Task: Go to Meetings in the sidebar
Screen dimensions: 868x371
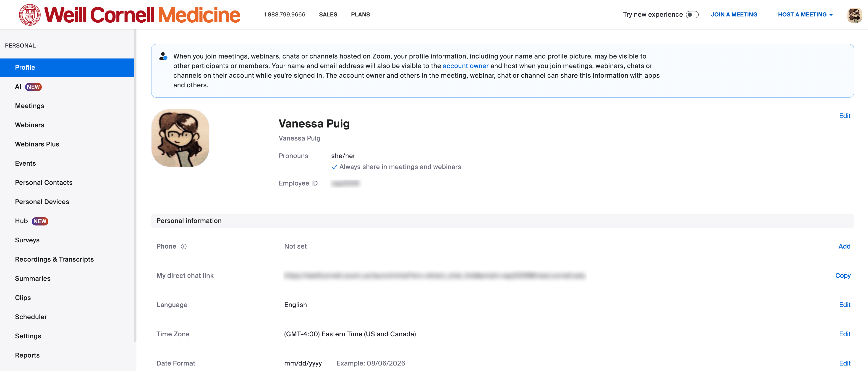Action: [x=30, y=106]
